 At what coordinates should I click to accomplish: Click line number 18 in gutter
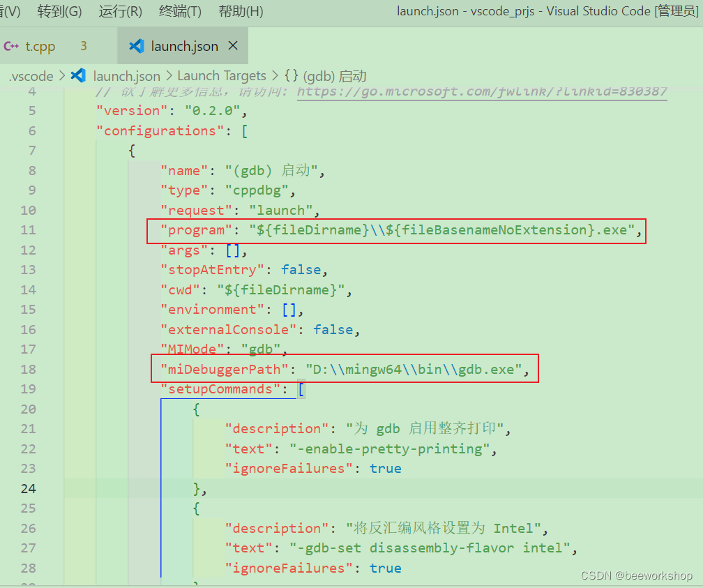point(28,369)
